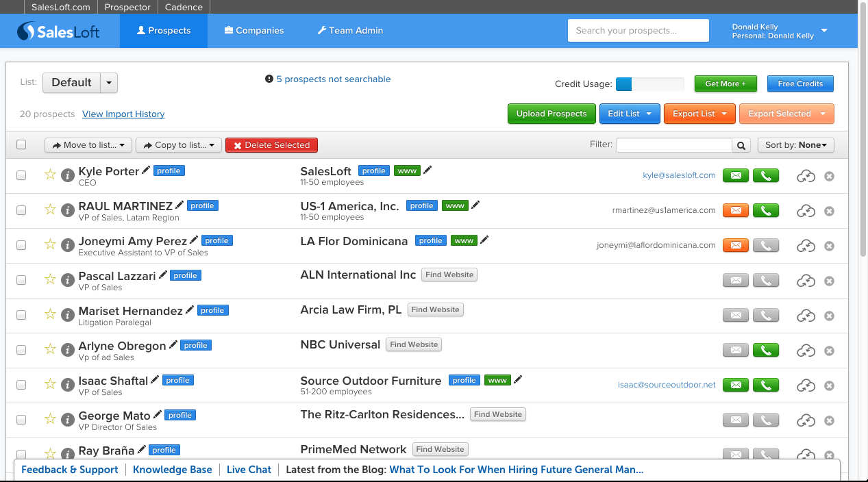Click Get More + credits button
Image resolution: width=868 pixels, height=482 pixels.
726,84
